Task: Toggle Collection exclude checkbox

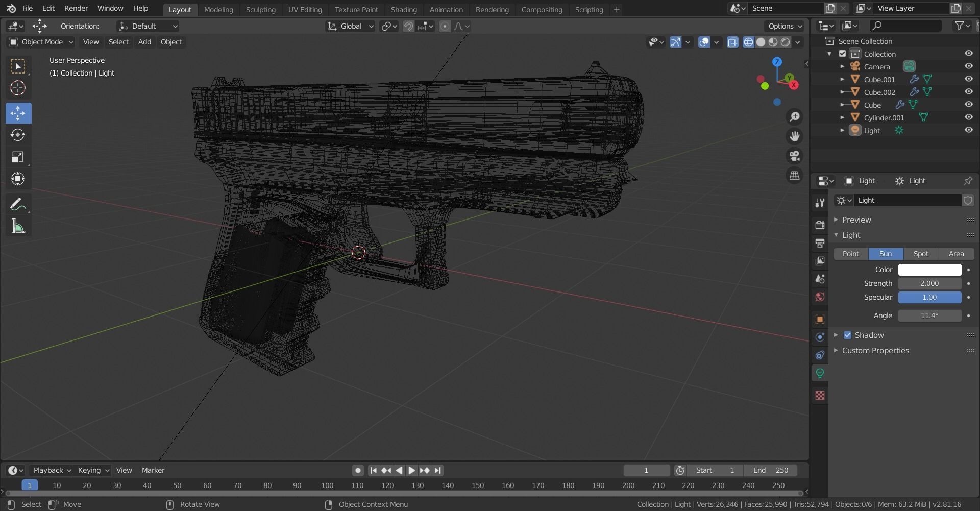Action: [843, 54]
